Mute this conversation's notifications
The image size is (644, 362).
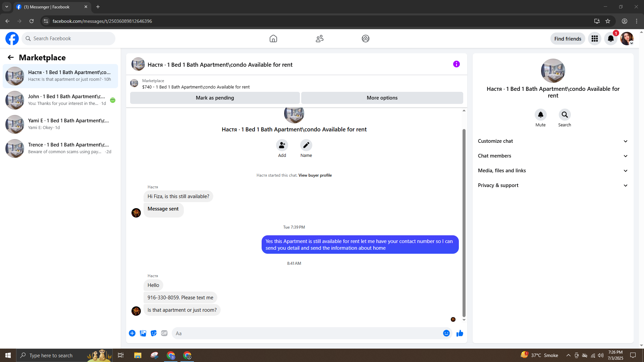click(540, 115)
